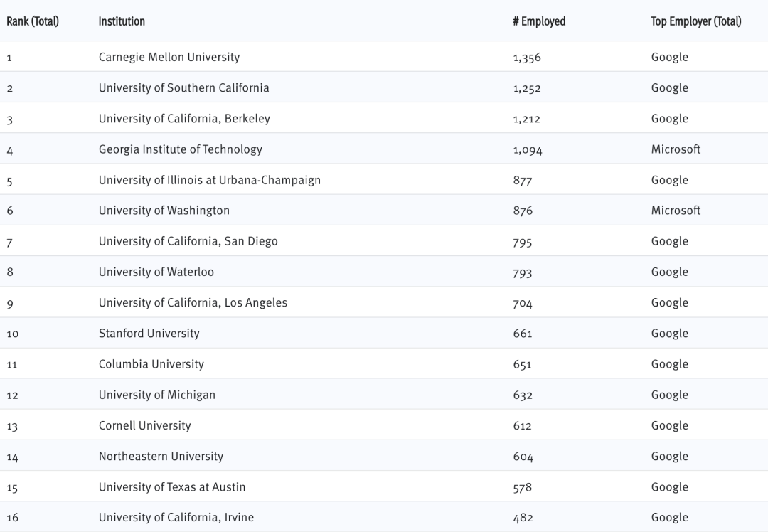This screenshot has width=768, height=532.
Task: Select University of Illinois at Urbana-Champaign
Action: [x=210, y=180]
